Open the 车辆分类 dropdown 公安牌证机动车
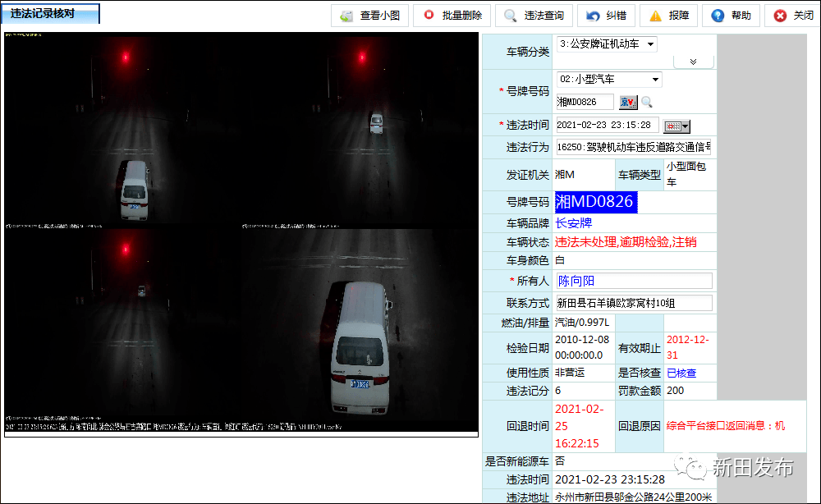Image resolution: width=821 pixels, height=504 pixels. [x=607, y=44]
